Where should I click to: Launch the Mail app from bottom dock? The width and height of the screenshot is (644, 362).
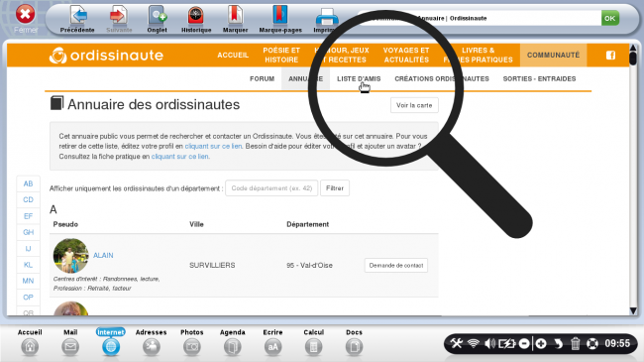click(x=70, y=347)
